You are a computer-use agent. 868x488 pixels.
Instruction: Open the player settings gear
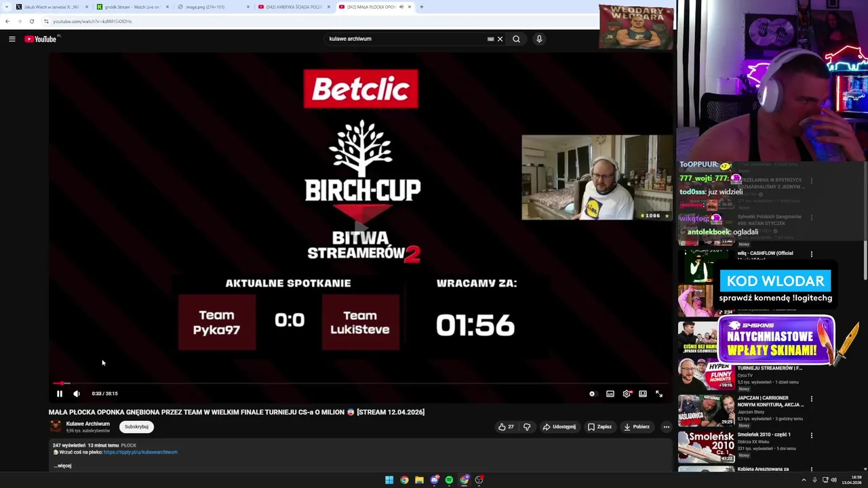(x=627, y=394)
